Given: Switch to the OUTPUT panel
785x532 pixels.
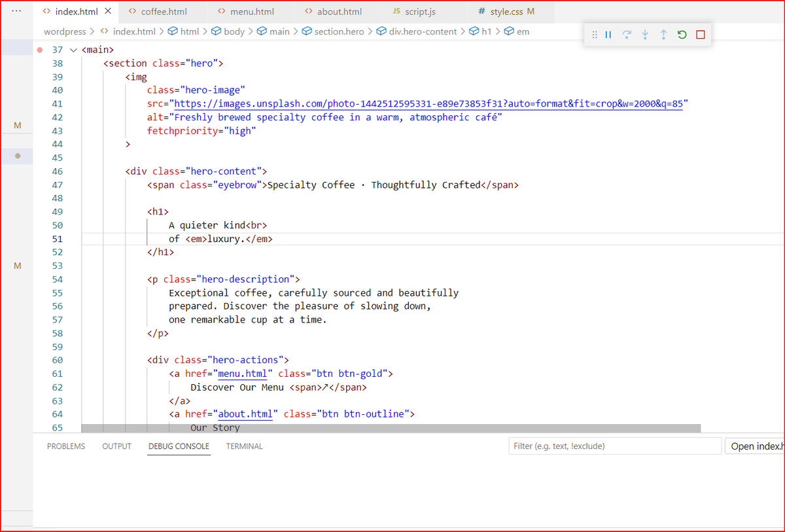Looking at the screenshot, I should (x=116, y=446).
